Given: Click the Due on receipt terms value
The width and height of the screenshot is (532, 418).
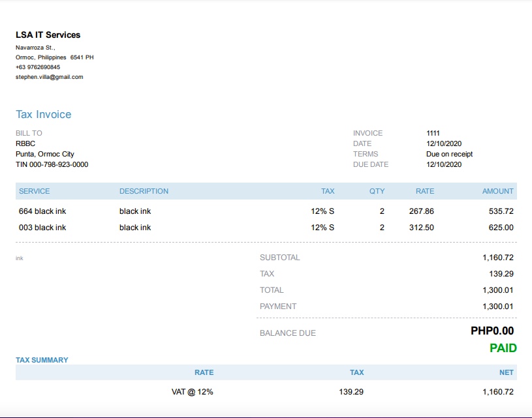Looking at the screenshot, I should (449, 154).
